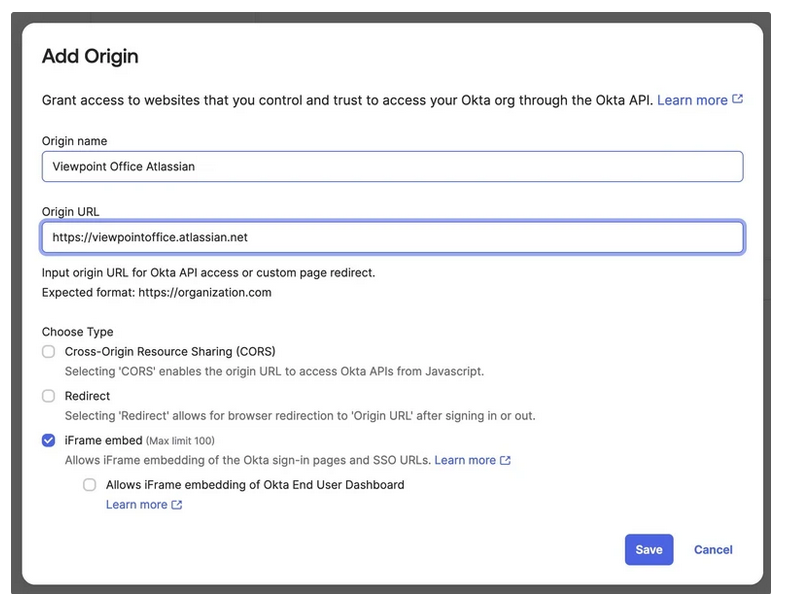Enable the Cross-Origin Resource Sharing (CORS) checkbox
Screen dimensions: 786x606
pos(49,352)
